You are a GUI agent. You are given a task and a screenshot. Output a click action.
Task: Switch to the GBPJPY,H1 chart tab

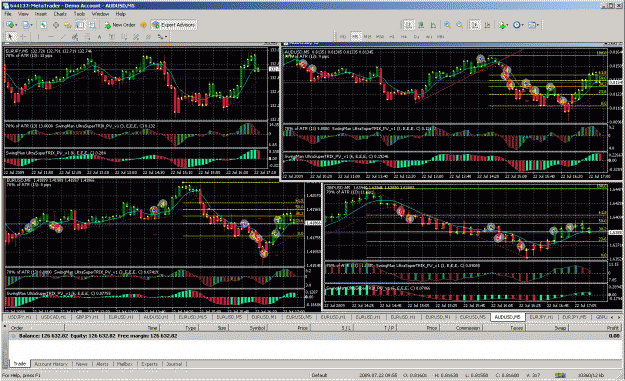click(87, 317)
